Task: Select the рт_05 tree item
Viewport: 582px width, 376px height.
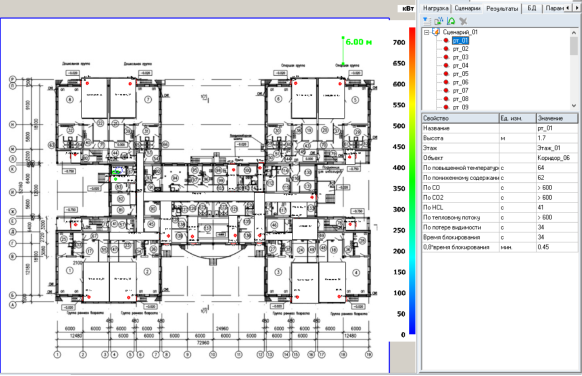Action: point(461,74)
